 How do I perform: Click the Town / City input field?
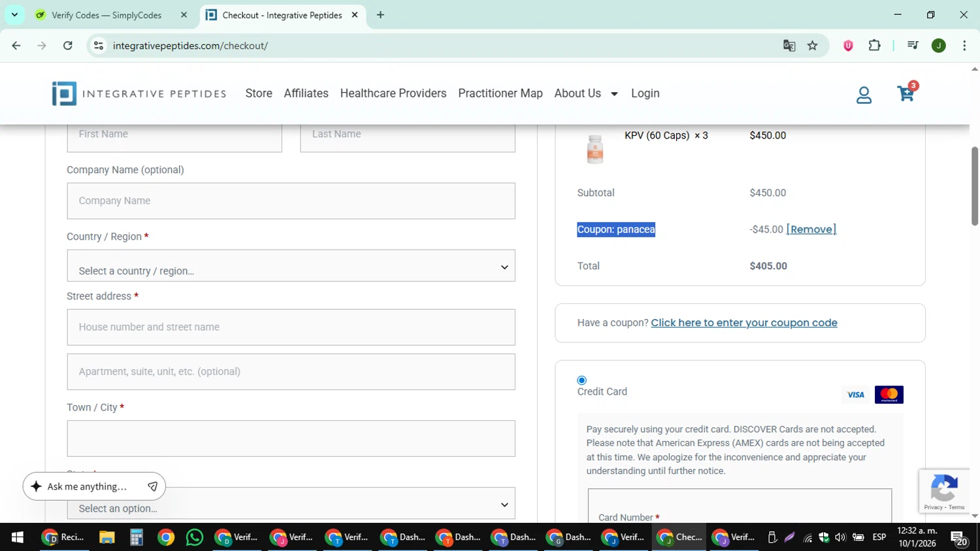pos(291,439)
